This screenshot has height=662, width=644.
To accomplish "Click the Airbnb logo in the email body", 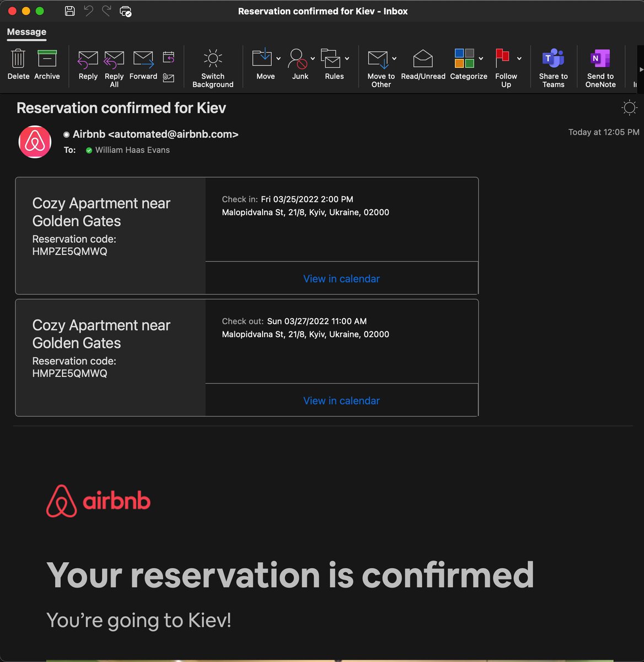I will (98, 501).
